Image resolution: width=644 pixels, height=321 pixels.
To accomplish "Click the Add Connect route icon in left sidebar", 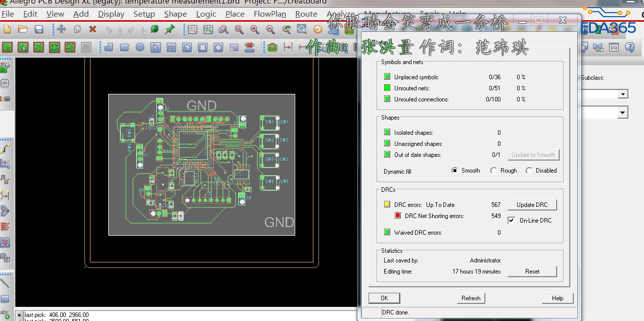I will pyautogui.click(x=5, y=148).
